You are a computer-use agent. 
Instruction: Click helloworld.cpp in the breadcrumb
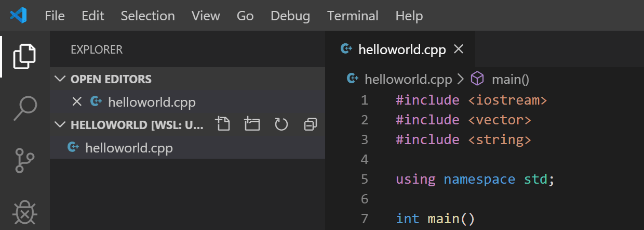[408, 79]
